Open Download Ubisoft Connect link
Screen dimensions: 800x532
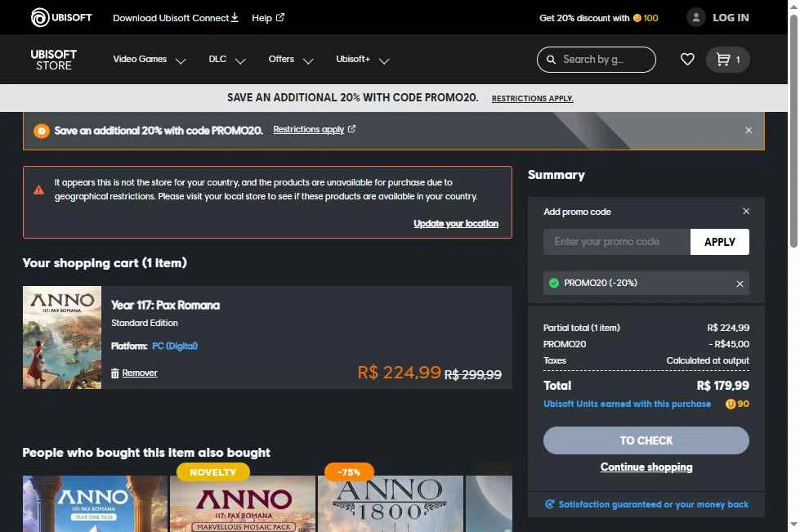(x=176, y=18)
